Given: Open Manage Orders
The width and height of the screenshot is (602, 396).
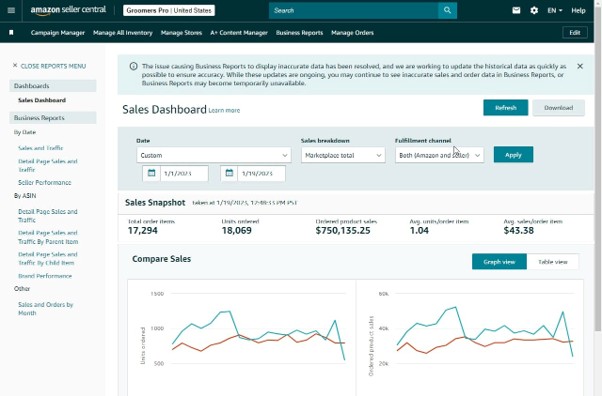Looking at the screenshot, I should point(352,33).
